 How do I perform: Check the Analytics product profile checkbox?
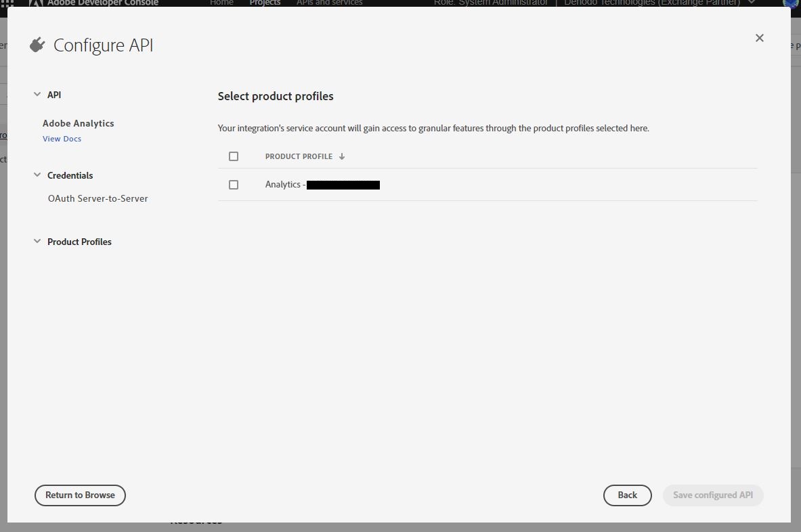[x=234, y=185]
